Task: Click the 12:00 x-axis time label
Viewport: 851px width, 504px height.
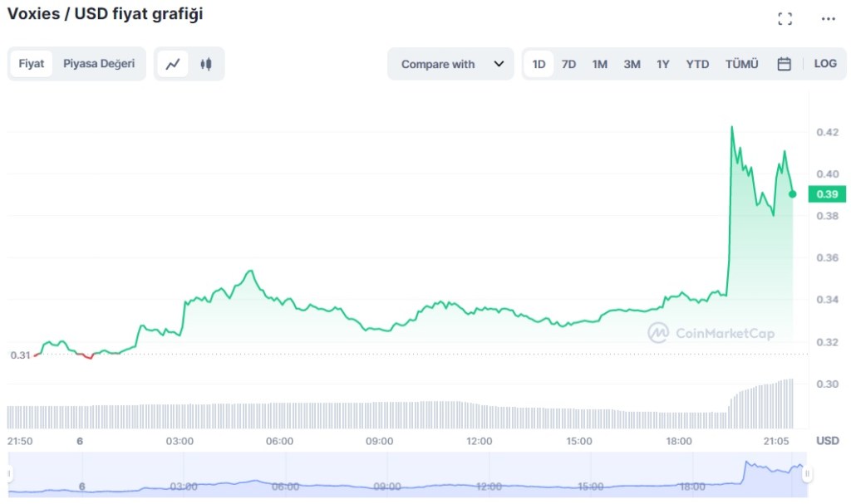Action: [480, 441]
